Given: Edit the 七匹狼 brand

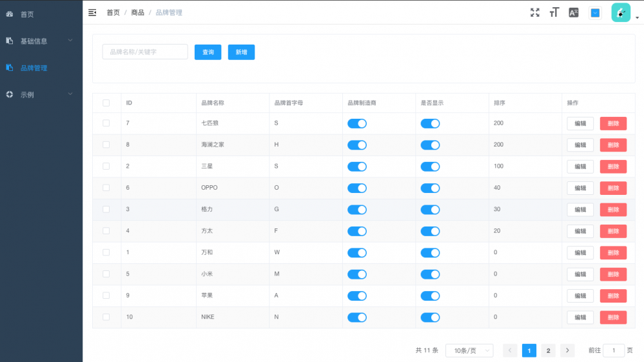Looking at the screenshot, I should [580, 123].
